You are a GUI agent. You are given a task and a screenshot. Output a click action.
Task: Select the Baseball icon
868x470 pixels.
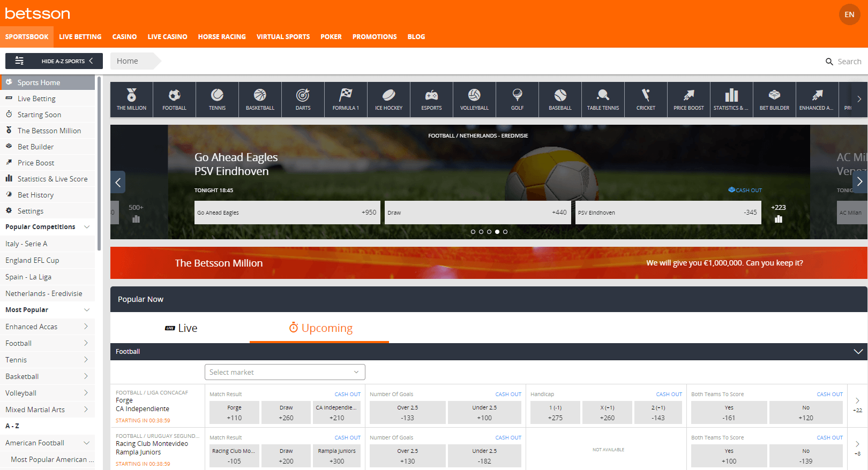[560, 100]
